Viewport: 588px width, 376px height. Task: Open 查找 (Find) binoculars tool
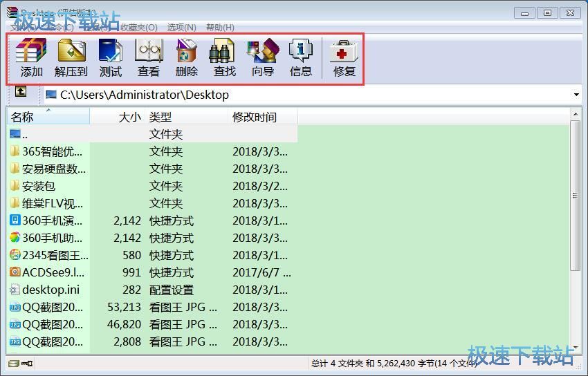tap(224, 57)
